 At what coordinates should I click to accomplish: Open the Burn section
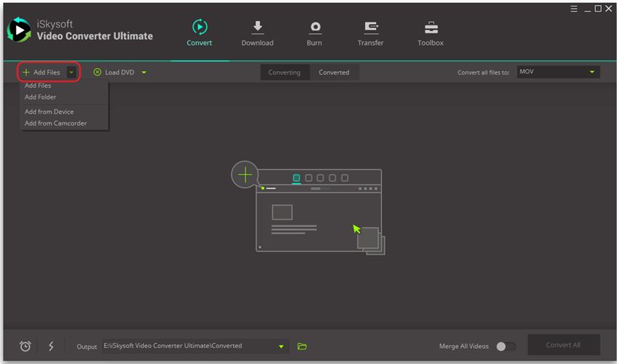pos(314,33)
